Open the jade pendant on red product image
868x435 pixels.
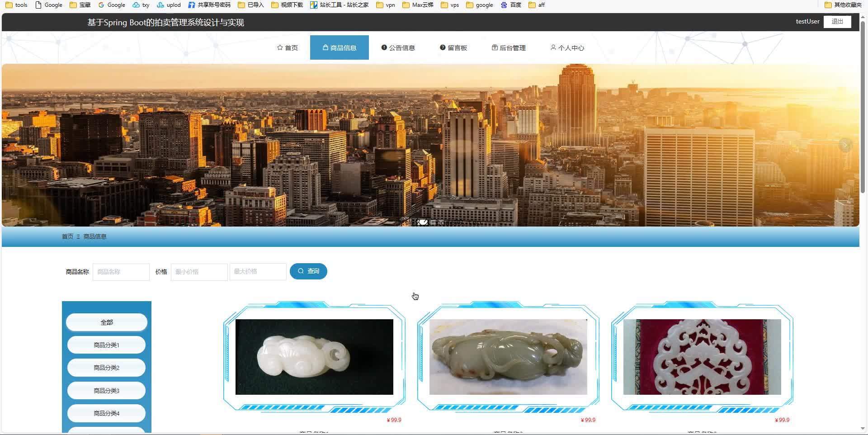(702, 357)
